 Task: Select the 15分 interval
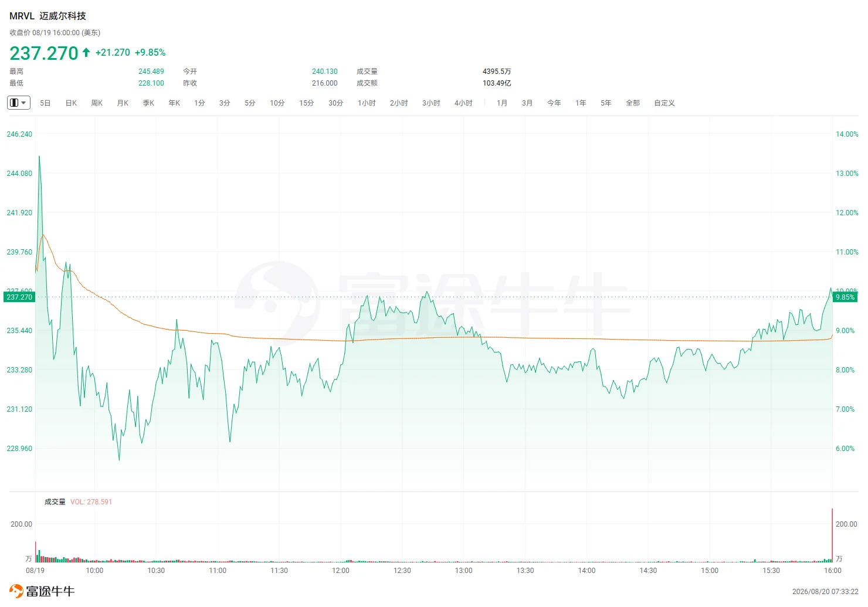point(306,103)
